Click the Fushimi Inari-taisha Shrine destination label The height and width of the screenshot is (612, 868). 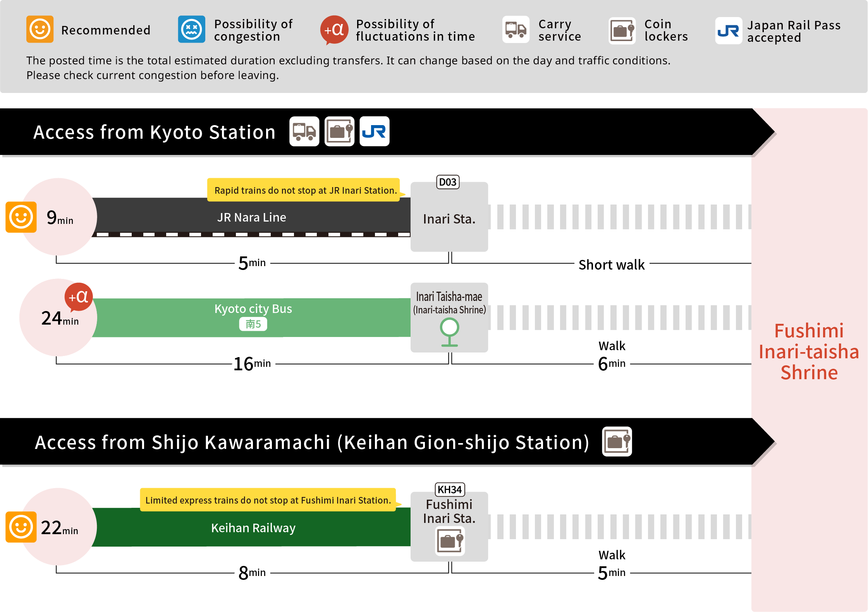[x=809, y=352]
